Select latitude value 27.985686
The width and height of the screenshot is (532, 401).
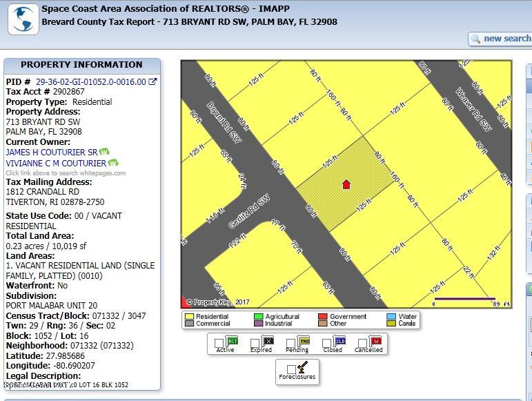click(66, 356)
